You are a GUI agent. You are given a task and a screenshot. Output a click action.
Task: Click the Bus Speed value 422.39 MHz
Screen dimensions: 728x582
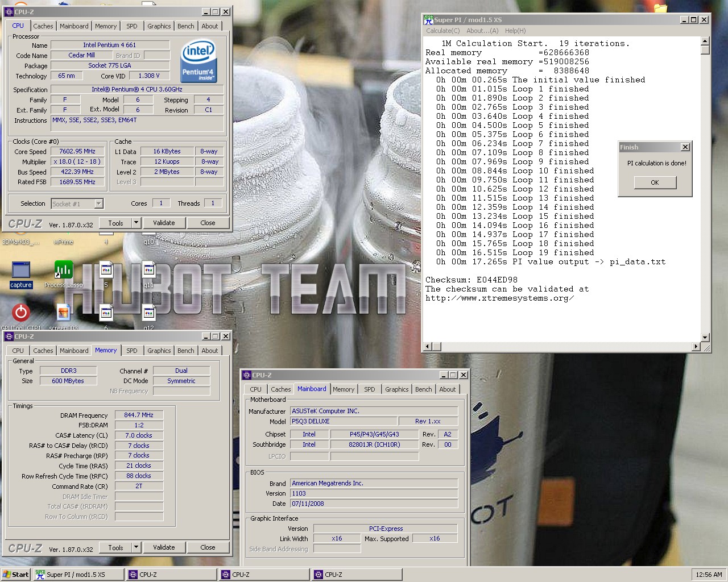[77, 172]
